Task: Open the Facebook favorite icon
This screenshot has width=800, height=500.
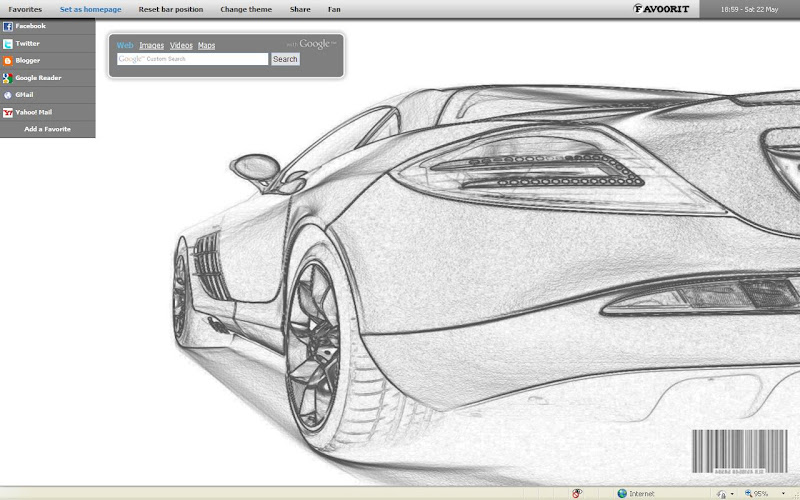Action: 8,26
